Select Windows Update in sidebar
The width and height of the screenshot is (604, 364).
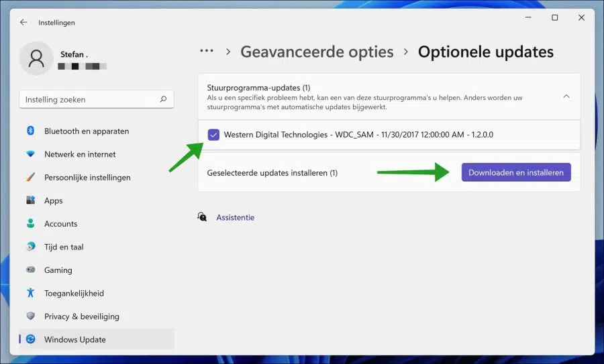coord(96,339)
